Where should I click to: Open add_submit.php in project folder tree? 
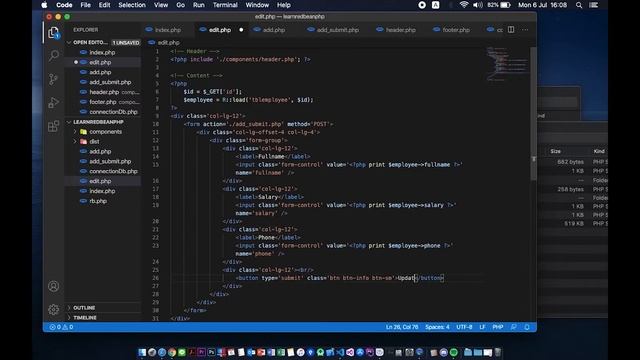click(x=103, y=161)
